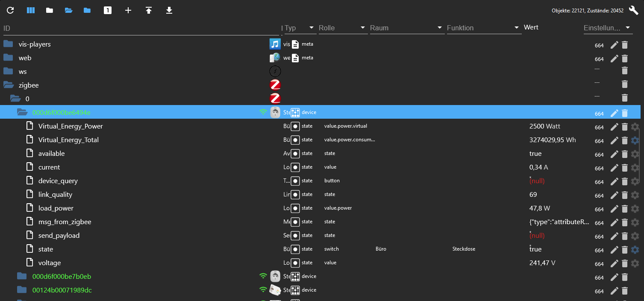Edit device 00124b00071989dc

[614, 291]
